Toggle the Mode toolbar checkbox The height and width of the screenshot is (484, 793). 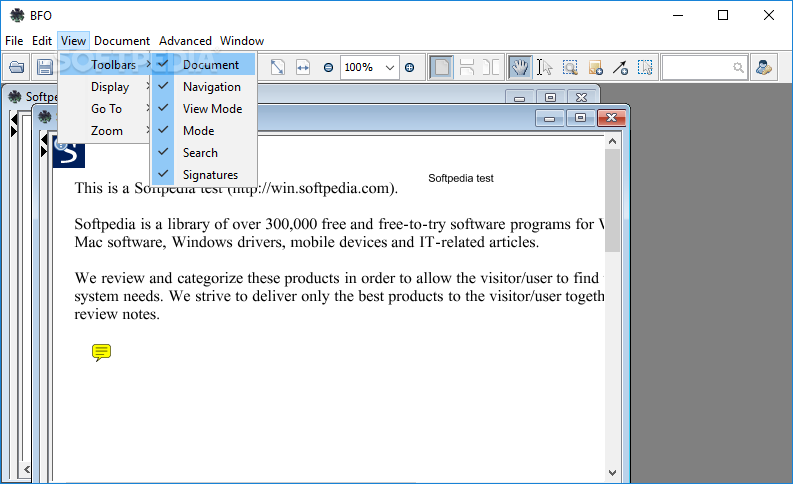click(204, 130)
